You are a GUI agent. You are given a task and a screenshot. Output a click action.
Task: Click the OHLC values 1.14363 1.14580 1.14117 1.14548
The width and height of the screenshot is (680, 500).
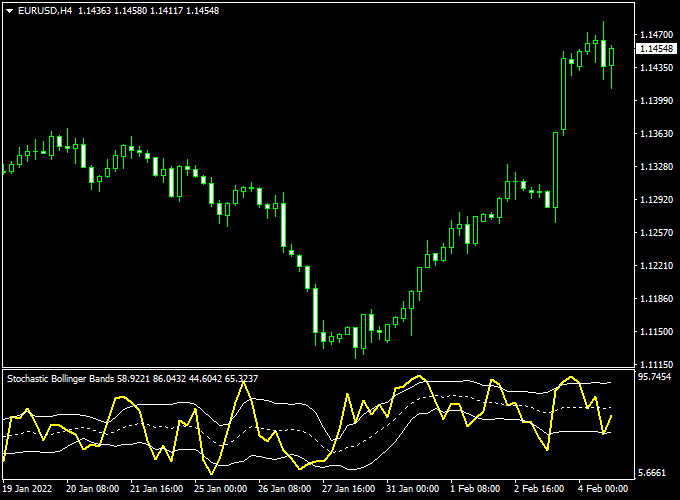149,11
